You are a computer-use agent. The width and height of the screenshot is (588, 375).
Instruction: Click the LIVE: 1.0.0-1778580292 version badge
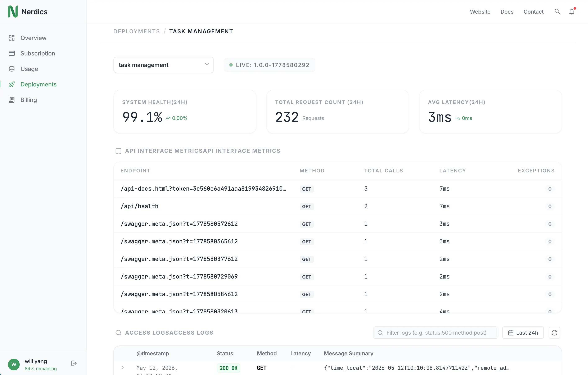[269, 65]
